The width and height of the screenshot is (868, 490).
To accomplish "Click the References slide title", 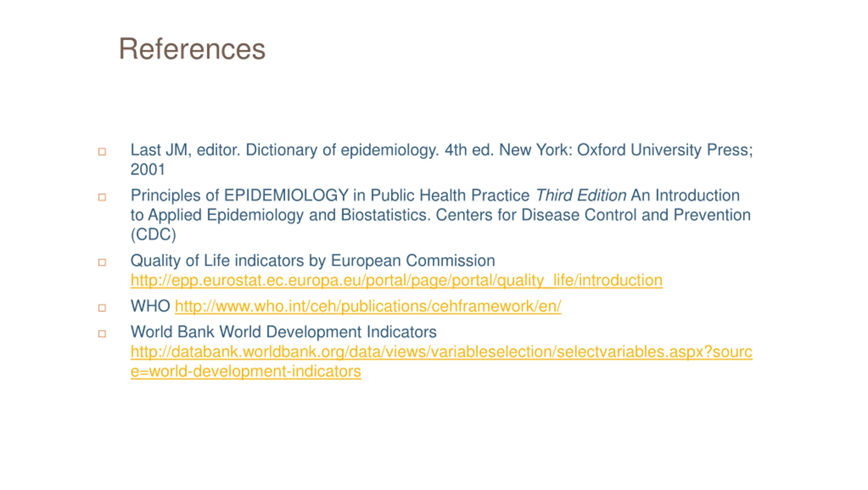I will (192, 49).
